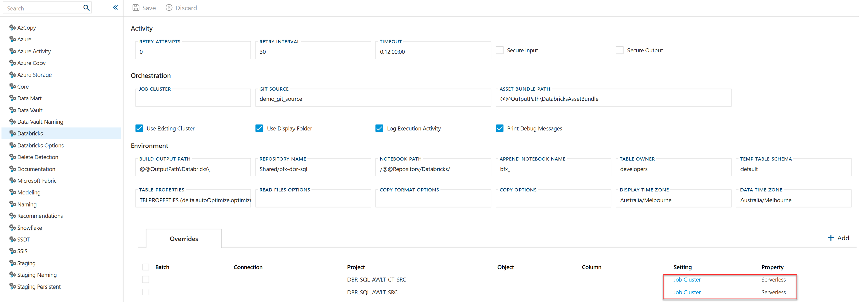Click the Display Time Zone field
Screen dimensions: 868x302
coord(674,199)
